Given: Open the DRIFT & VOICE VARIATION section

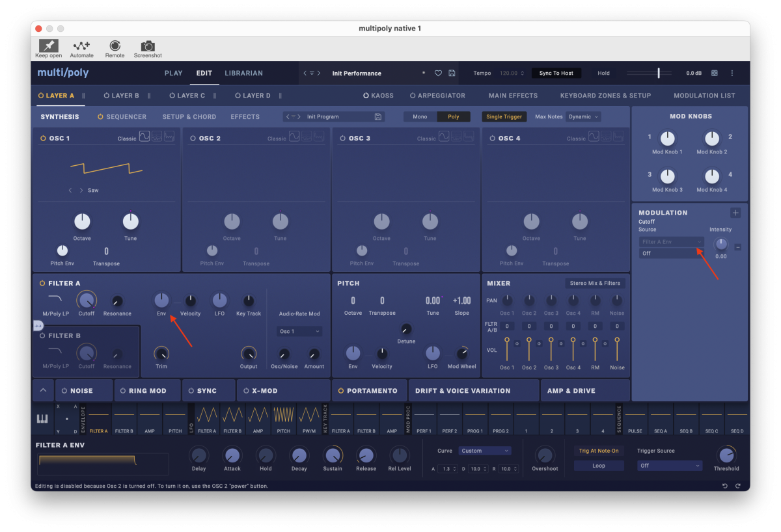Looking at the screenshot, I should coord(474,391).
